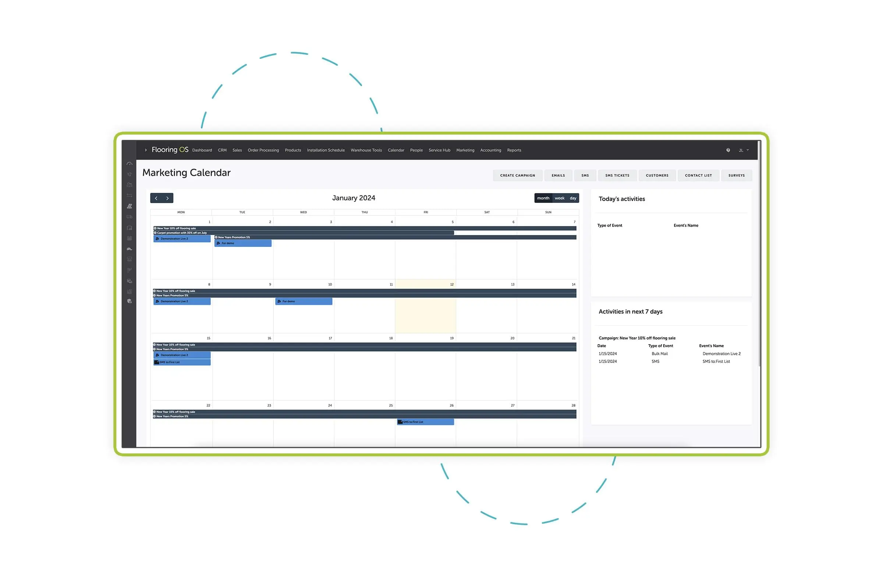
Task: Click the cash register icon in the sidebar
Action: [130, 184]
